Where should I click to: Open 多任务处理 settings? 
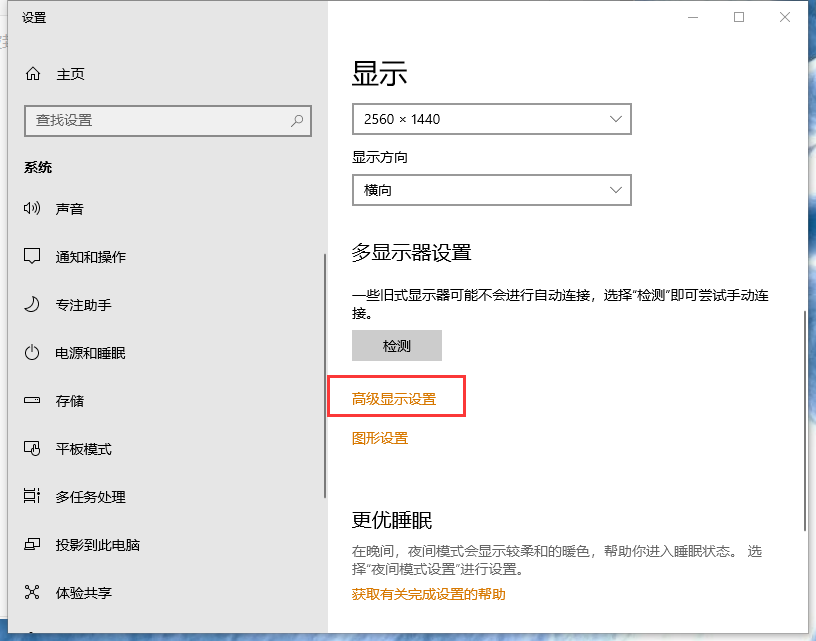(91, 497)
